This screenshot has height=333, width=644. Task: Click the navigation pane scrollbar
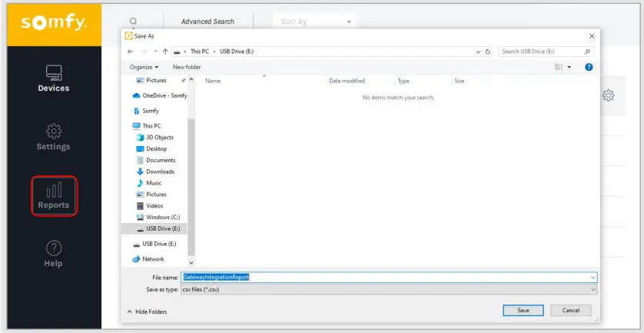click(x=191, y=187)
